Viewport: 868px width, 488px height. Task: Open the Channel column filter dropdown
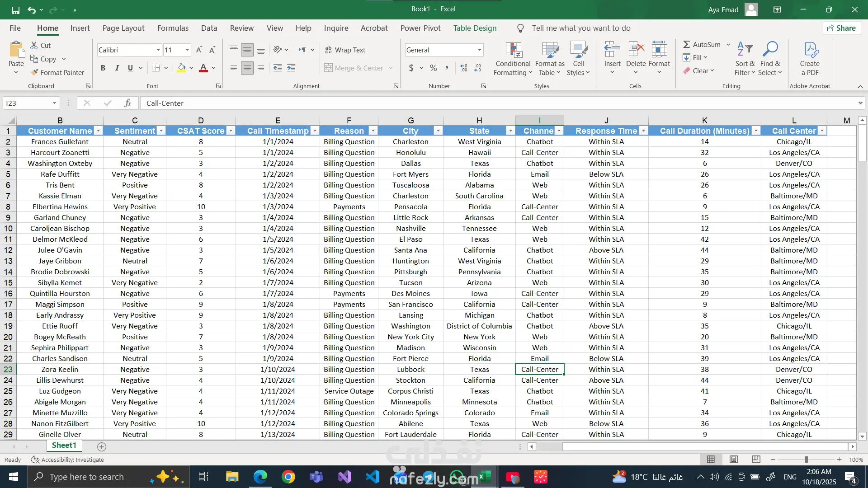coord(559,131)
